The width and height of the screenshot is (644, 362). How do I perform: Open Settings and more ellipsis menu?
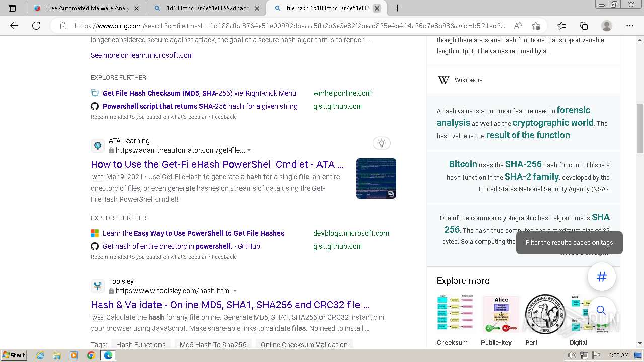coord(630,26)
